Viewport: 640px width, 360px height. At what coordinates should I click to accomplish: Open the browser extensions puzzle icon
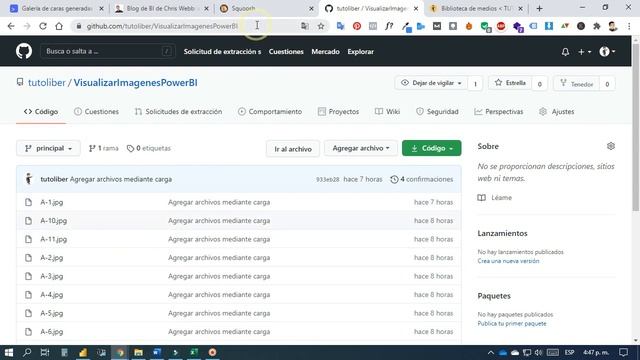pos(597,26)
